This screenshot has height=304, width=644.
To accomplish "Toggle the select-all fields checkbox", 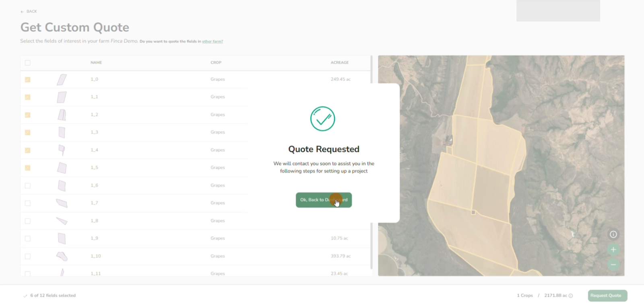I will tap(28, 63).
